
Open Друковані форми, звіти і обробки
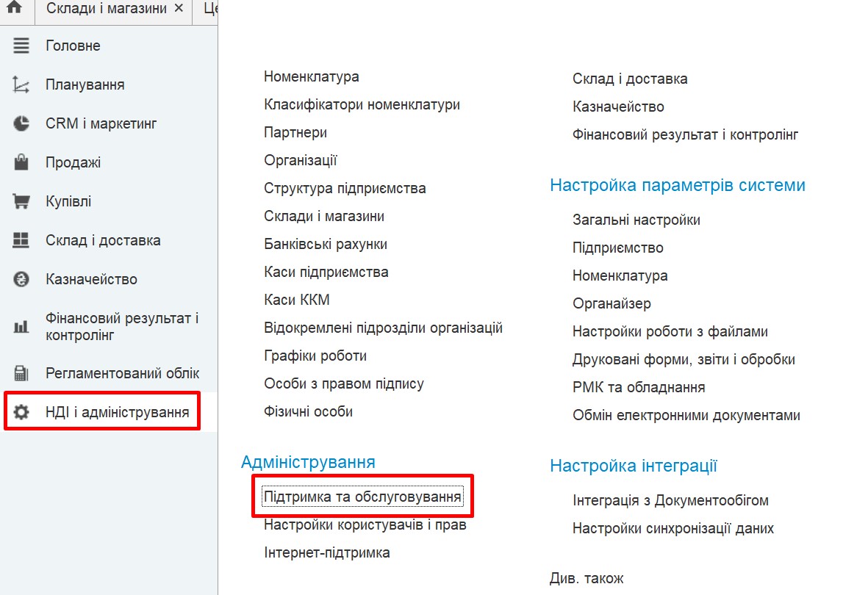point(684,359)
